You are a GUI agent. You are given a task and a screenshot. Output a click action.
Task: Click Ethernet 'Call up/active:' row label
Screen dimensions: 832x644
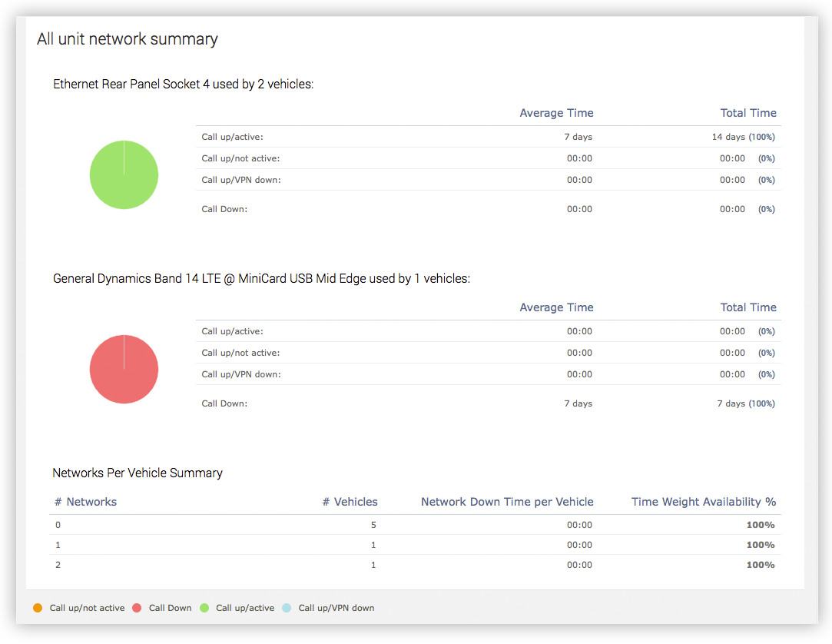pos(233,137)
